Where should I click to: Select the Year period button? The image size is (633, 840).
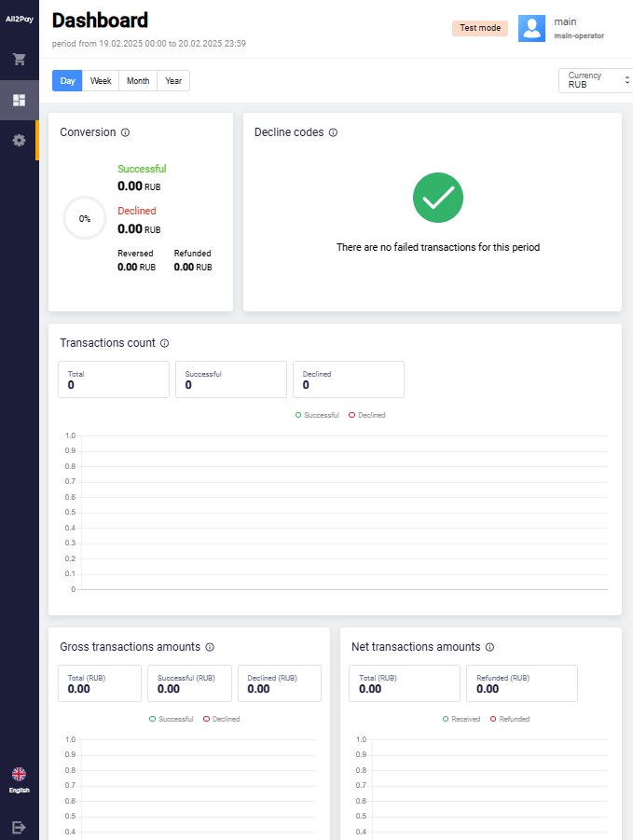(x=173, y=81)
